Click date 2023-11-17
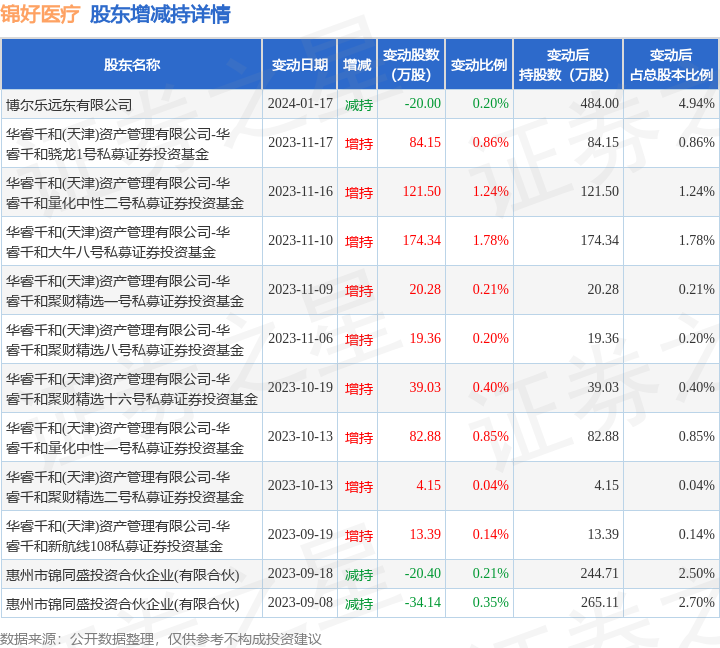 pos(300,143)
